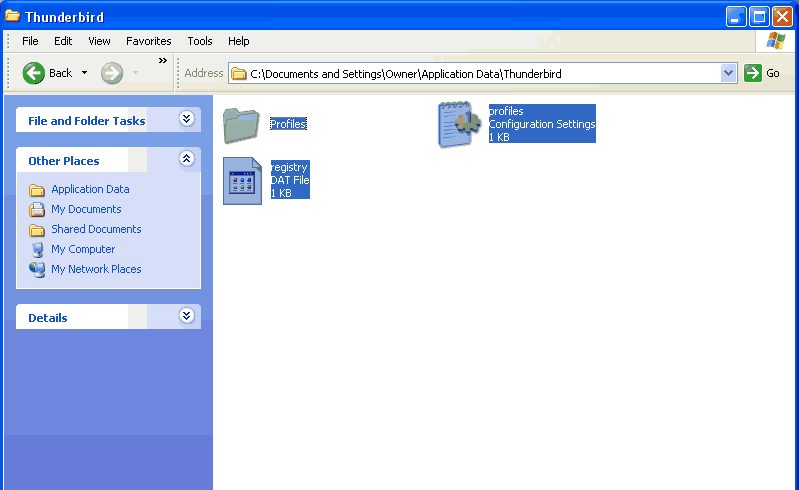This screenshot has width=799, height=490.
Task: Open the View menu
Action: point(99,41)
